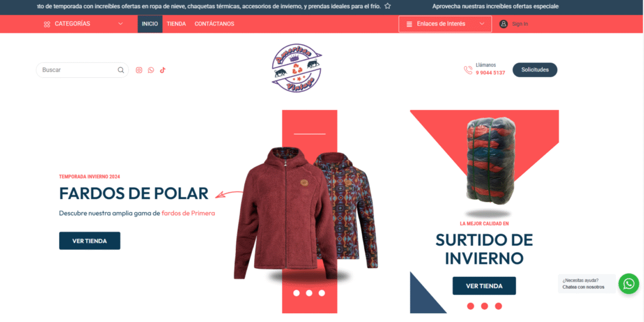Open the green WhatsApp chat bubble
The width and height of the screenshot is (644, 322).
coord(629,283)
